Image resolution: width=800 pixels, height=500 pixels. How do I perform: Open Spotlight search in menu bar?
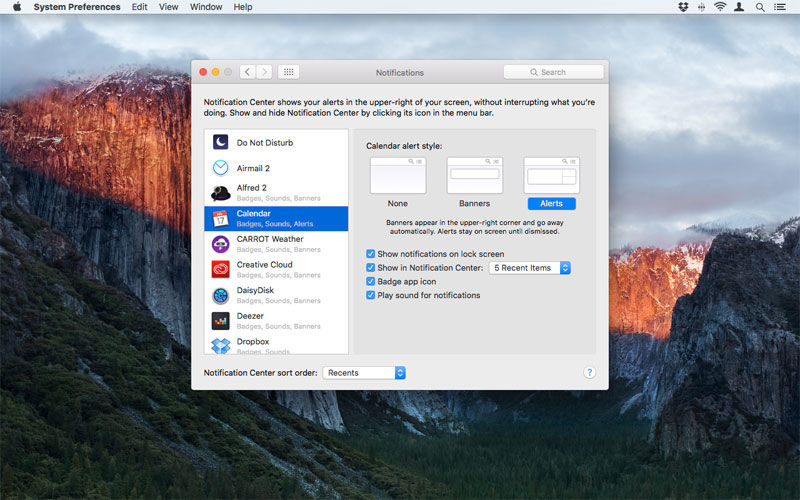pyautogui.click(x=760, y=7)
